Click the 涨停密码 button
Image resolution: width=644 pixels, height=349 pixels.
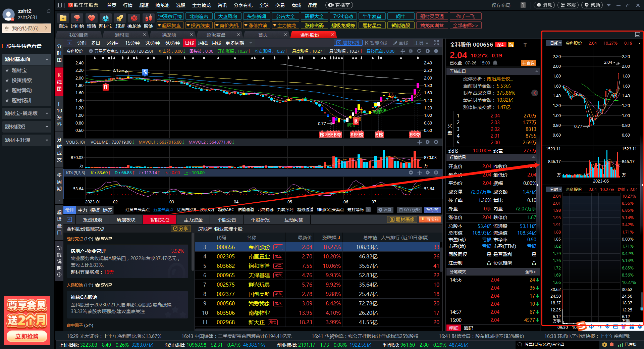314,26
